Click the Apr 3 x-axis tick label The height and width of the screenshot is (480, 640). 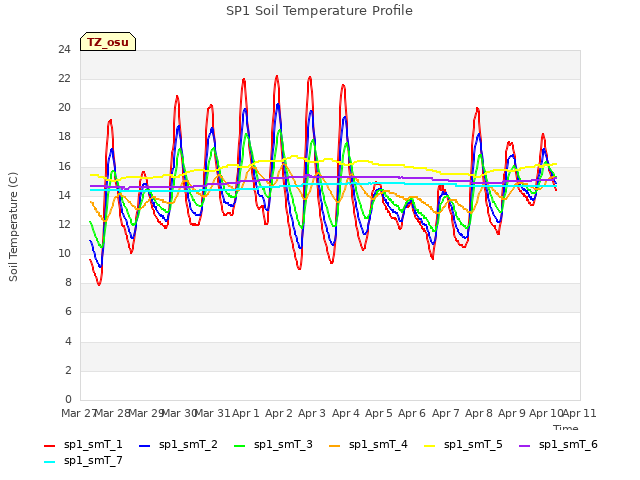point(312,413)
